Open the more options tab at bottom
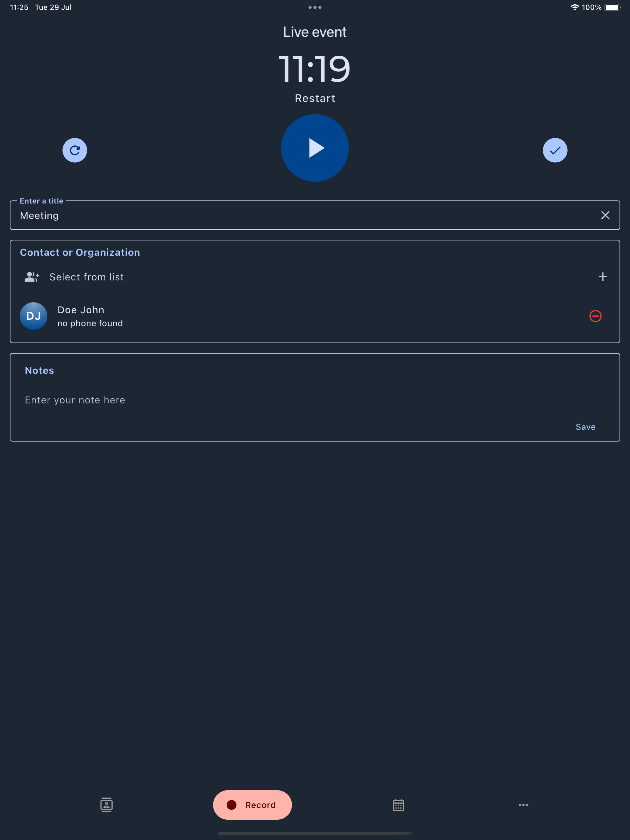Screen dimensions: 630x840 pyautogui.click(x=523, y=805)
